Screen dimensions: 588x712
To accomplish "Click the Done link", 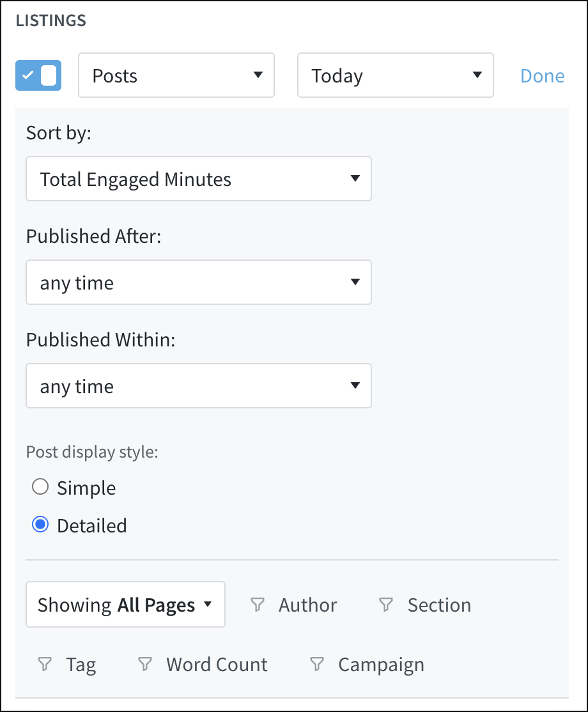I will tap(542, 76).
